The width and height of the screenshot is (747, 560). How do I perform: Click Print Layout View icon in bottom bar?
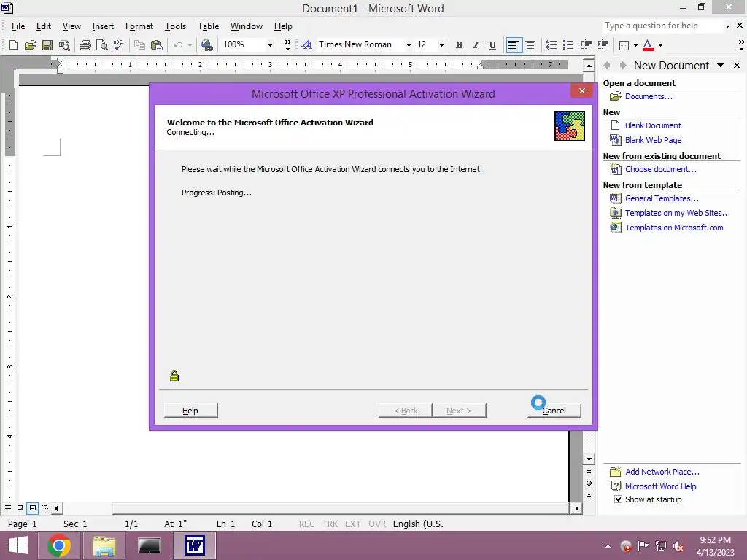pos(33,508)
